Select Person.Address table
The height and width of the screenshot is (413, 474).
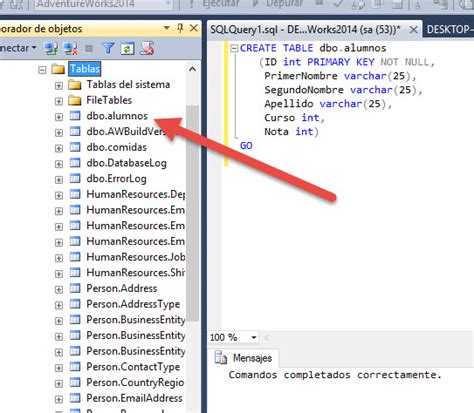tap(122, 288)
